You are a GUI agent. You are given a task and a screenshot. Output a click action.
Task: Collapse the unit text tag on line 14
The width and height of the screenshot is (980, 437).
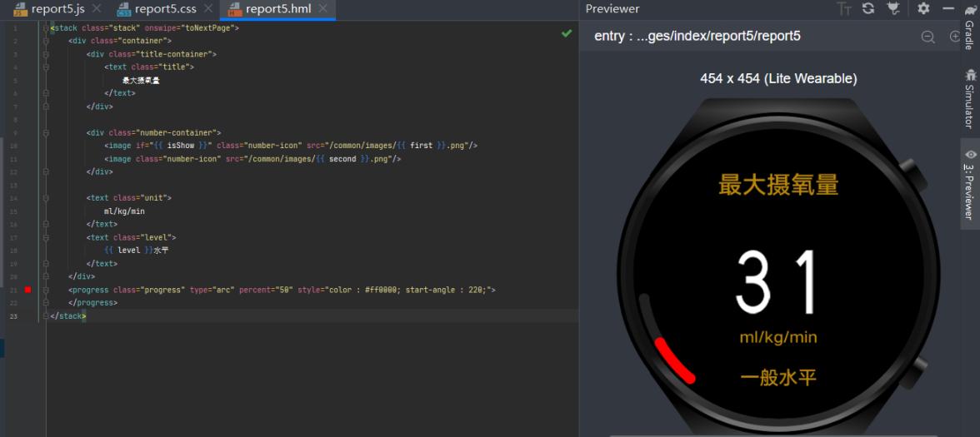pyautogui.click(x=46, y=198)
